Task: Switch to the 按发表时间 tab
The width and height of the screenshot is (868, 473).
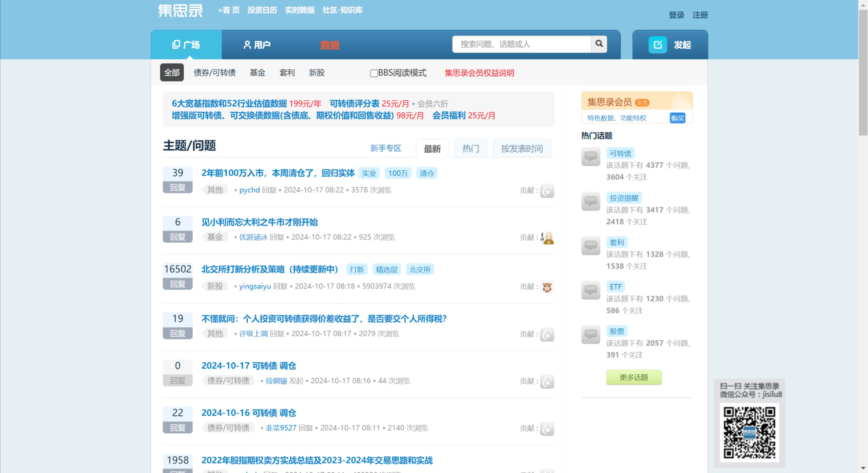Action: point(522,148)
